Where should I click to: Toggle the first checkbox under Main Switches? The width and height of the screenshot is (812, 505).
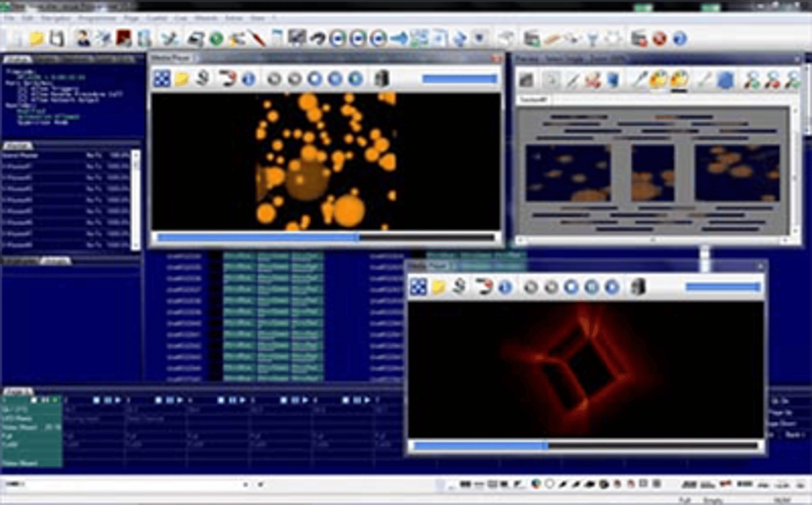click(x=22, y=89)
